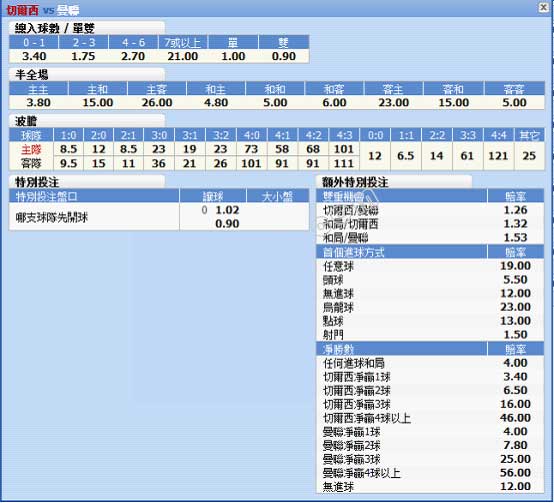
Task: Close the odds popup window
Action: (x=543, y=7)
